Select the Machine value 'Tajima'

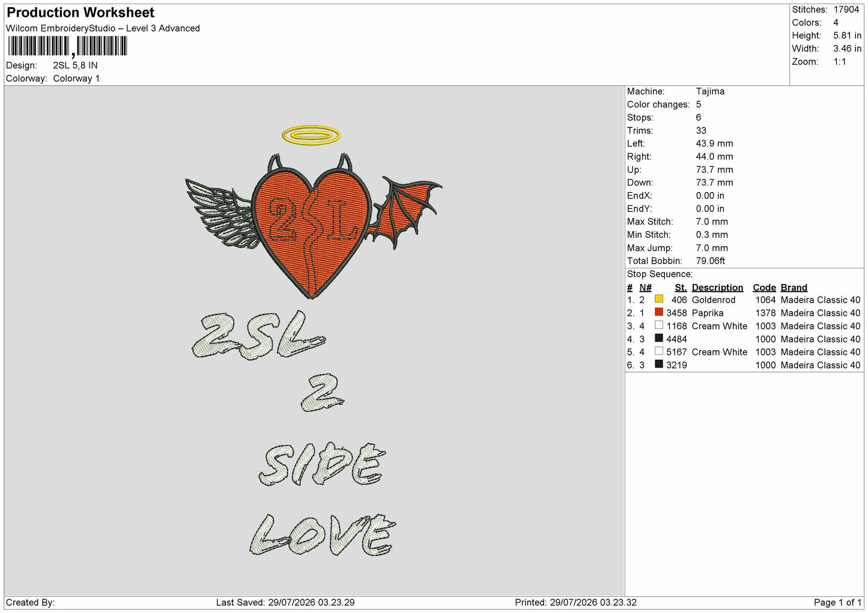coord(710,91)
